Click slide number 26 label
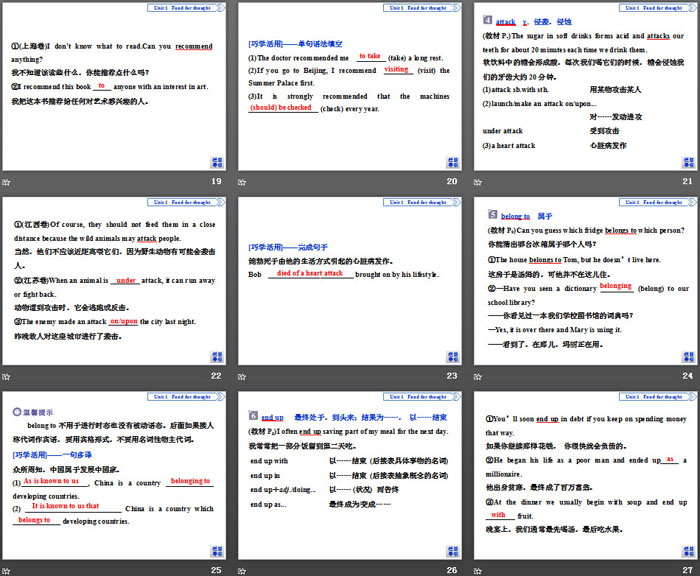700x576 pixels. pos(452,570)
